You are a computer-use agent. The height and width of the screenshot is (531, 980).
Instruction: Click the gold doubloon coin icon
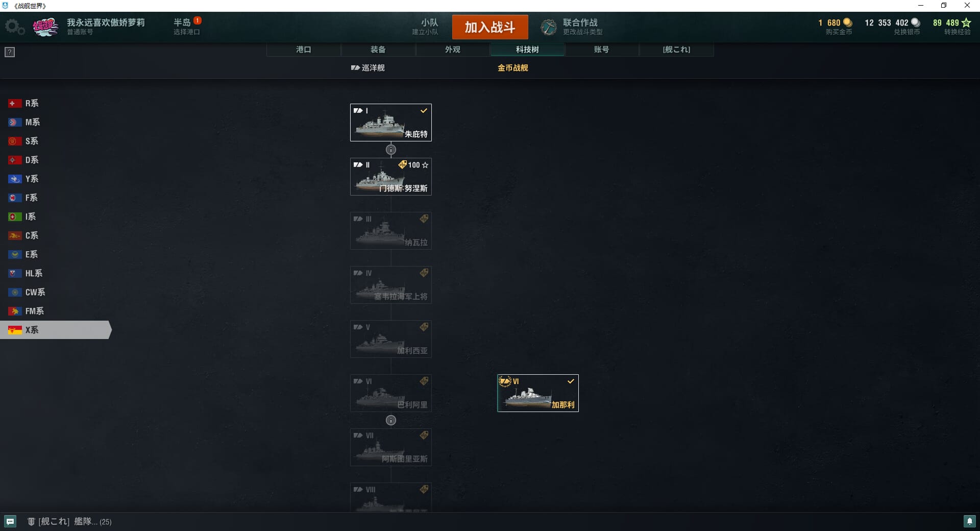[848, 22]
